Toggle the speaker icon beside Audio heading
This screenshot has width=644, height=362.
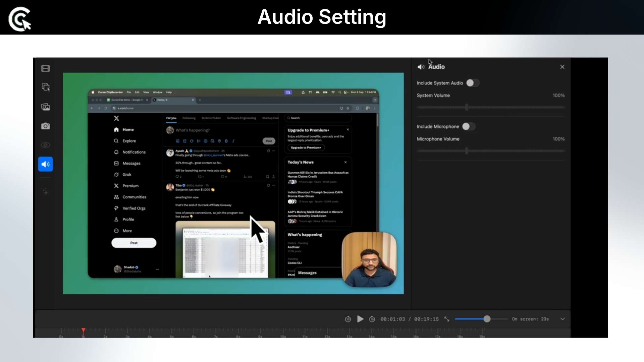point(421,66)
